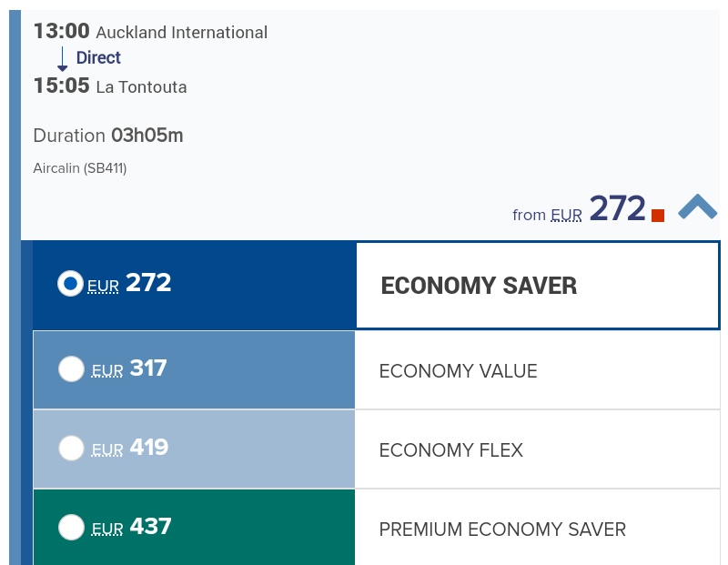Select the EUR 419 radio button
This screenshot has width=728, height=565.
coord(72,448)
